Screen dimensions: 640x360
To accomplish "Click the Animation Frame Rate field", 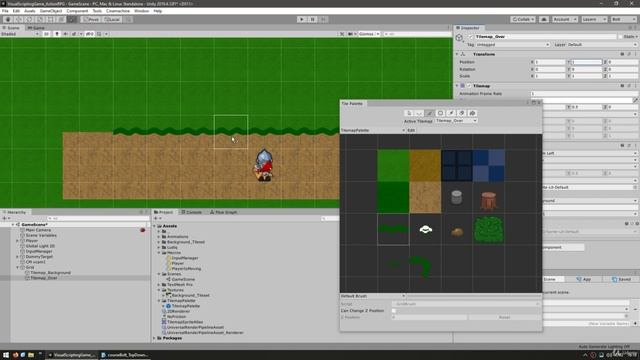I will pos(584,94).
